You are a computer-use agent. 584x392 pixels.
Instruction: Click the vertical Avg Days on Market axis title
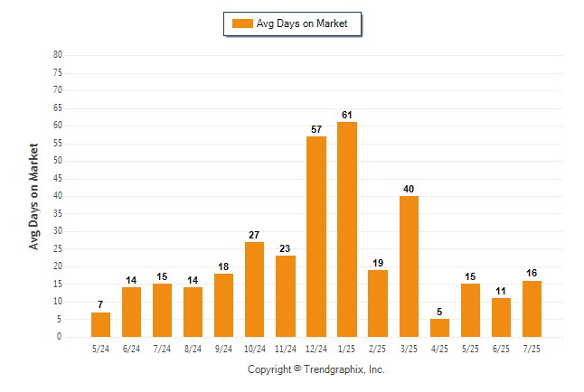33,196
